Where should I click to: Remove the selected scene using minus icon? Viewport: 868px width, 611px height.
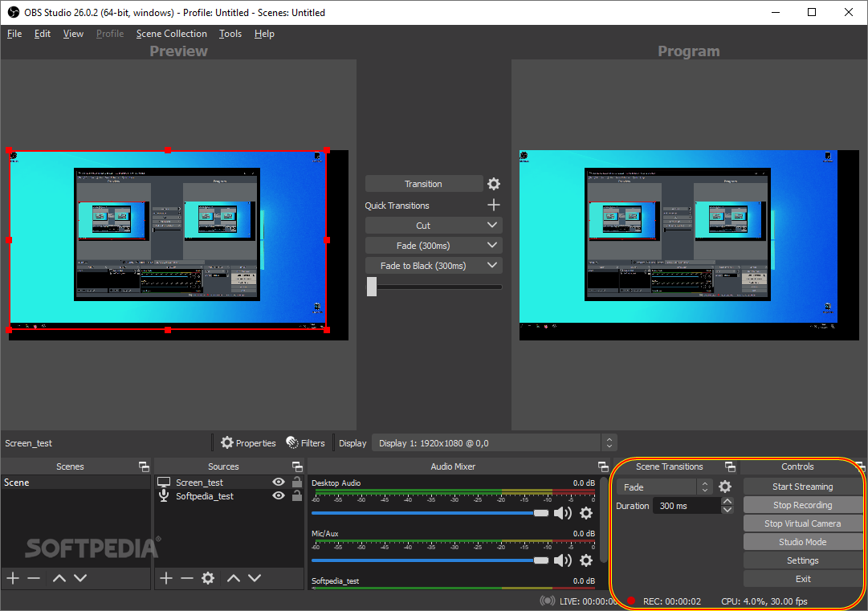pos(32,577)
